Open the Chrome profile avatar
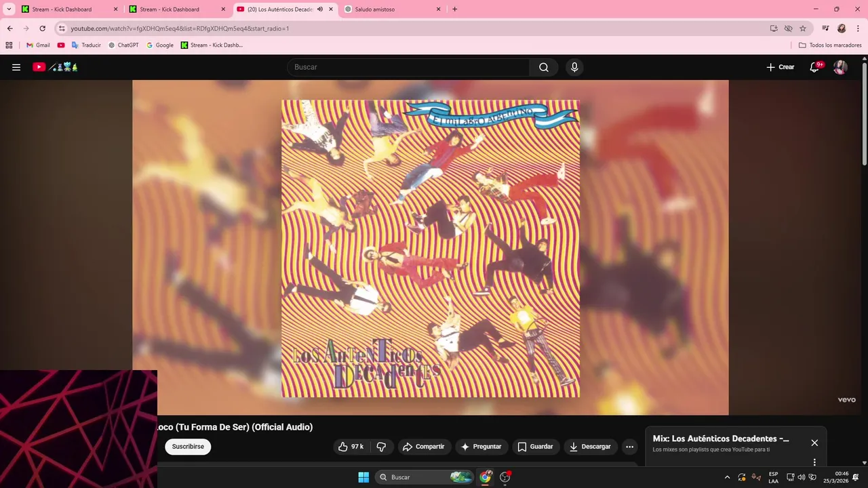 (x=842, y=28)
